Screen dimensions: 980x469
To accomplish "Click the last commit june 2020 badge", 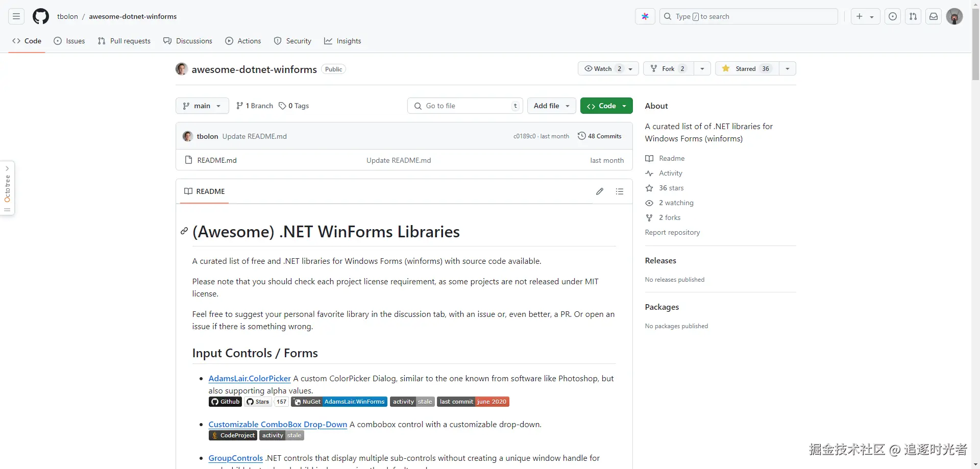I will point(473,402).
